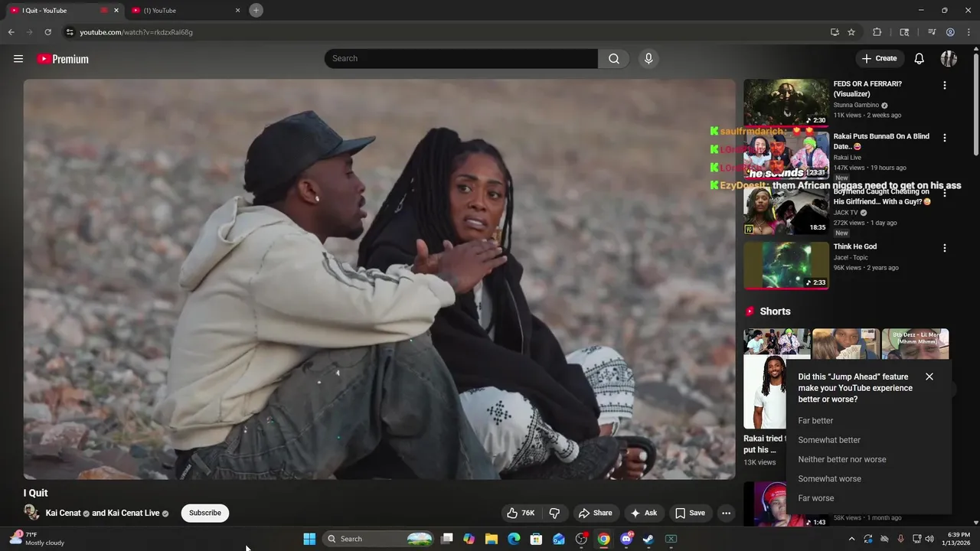Open the Rakai Live channel name
This screenshot has height=551, width=980.
(x=847, y=158)
